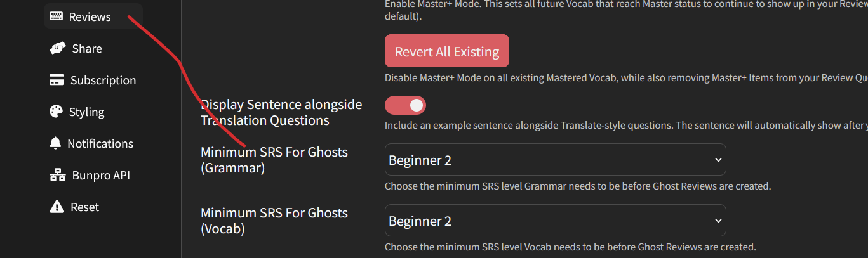Viewport: 868px width, 258px height.
Task: Open Minimum SRS For Ghosts (Vocab) dropdown
Action: pyautogui.click(x=555, y=221)
